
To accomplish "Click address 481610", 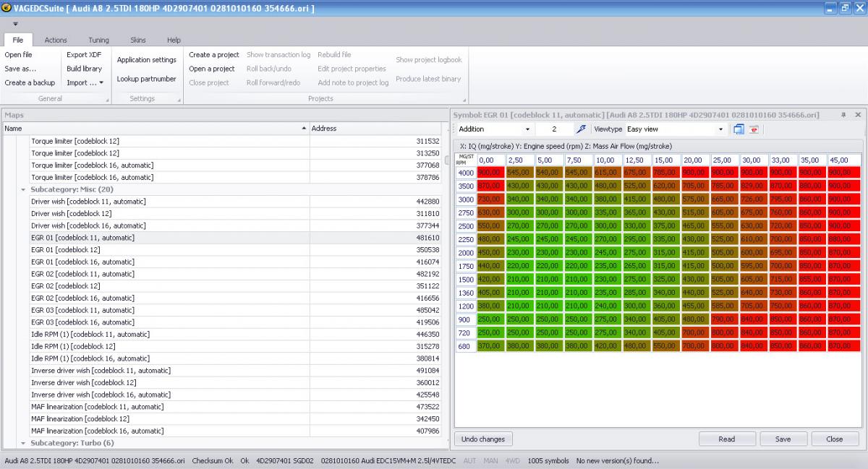I will tap(427, 238).
